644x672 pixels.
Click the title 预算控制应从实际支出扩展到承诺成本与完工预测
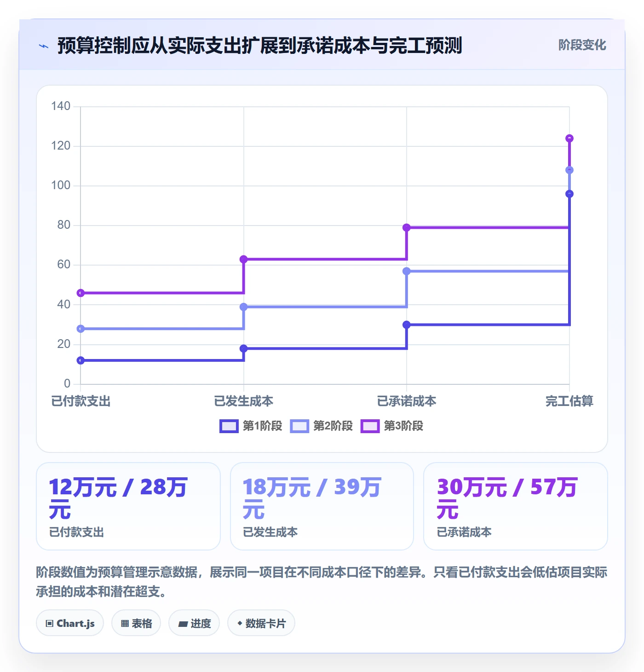pyautogui.click(x=259, y=46)
